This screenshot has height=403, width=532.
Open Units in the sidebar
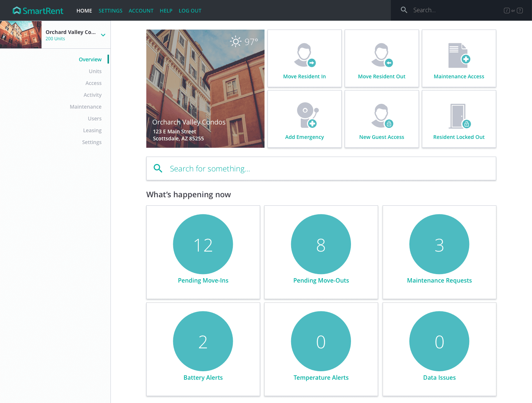pos(95,71)
